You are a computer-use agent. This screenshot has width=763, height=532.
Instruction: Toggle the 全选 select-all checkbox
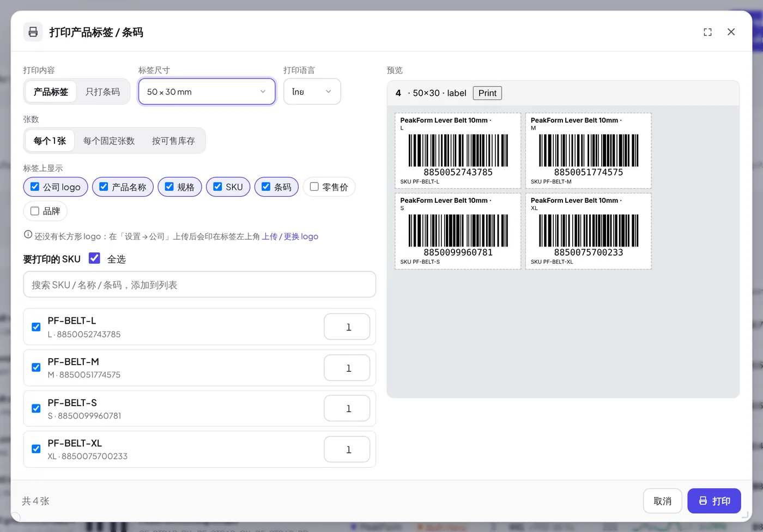click(94, 258)
